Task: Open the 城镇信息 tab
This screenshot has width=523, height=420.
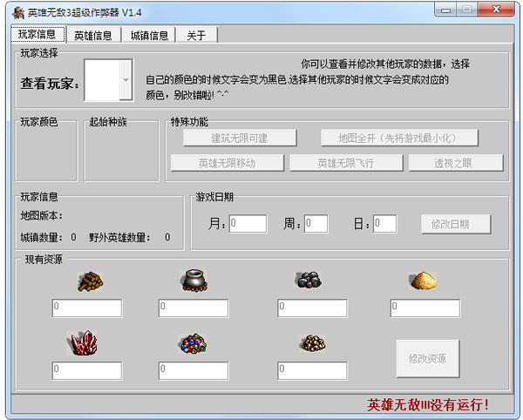Action: pos(149,36)
